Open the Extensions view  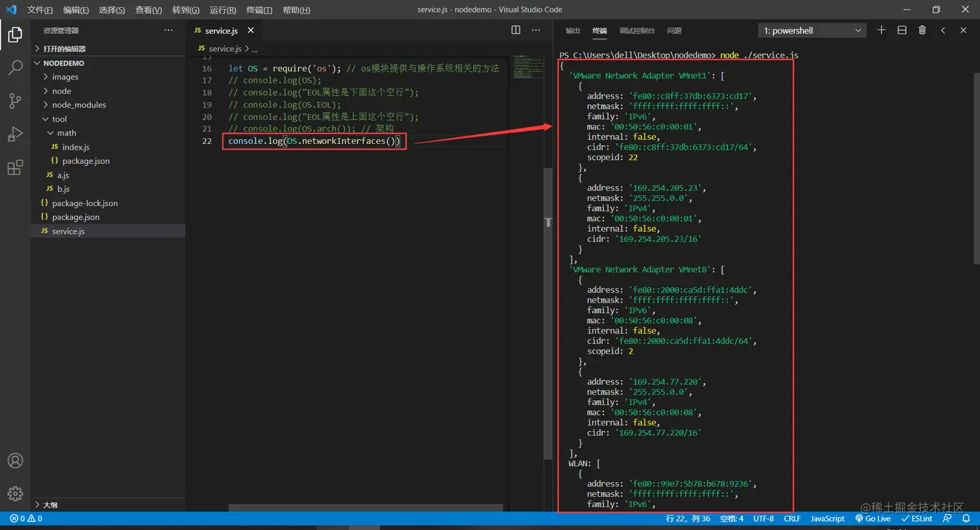click(x=15, y=168)
